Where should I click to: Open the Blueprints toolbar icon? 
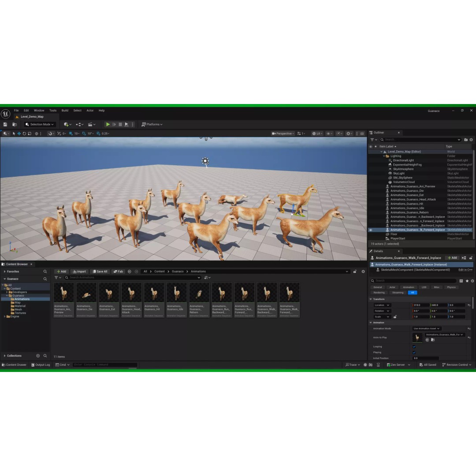pyautogui.click(x=79, y=124)
